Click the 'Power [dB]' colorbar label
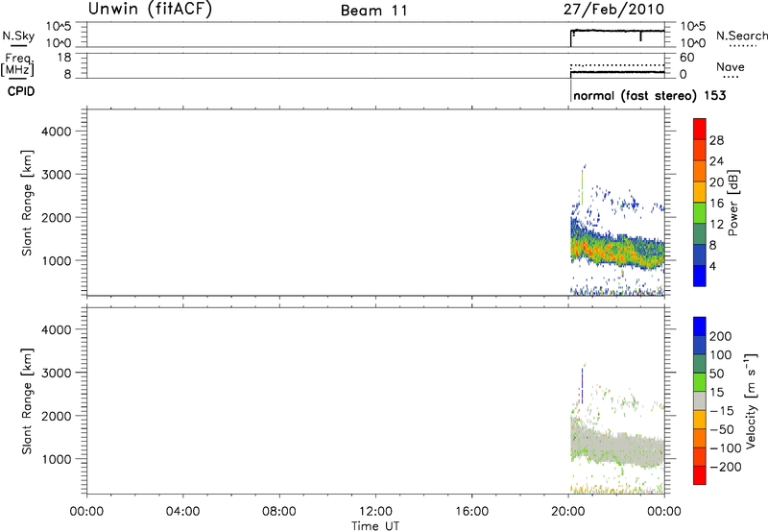The width and height of the screenshot is (768, 532). coord(733,203)
